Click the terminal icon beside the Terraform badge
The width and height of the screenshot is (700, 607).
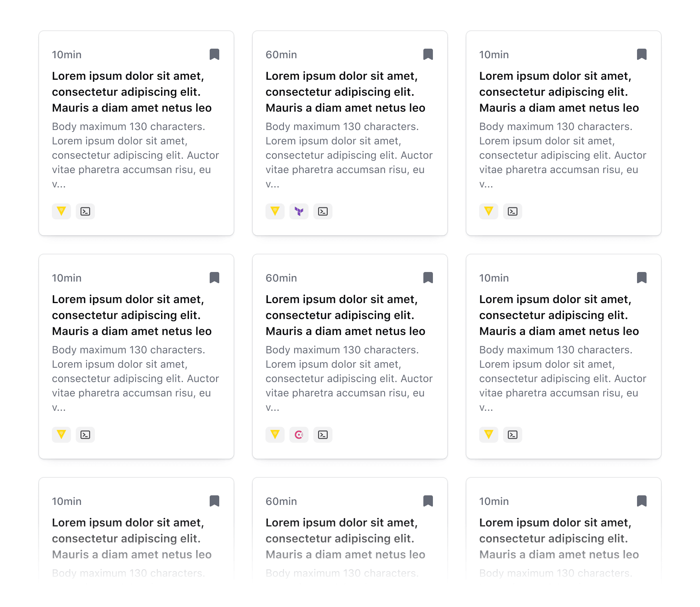[x=323, y=211]
